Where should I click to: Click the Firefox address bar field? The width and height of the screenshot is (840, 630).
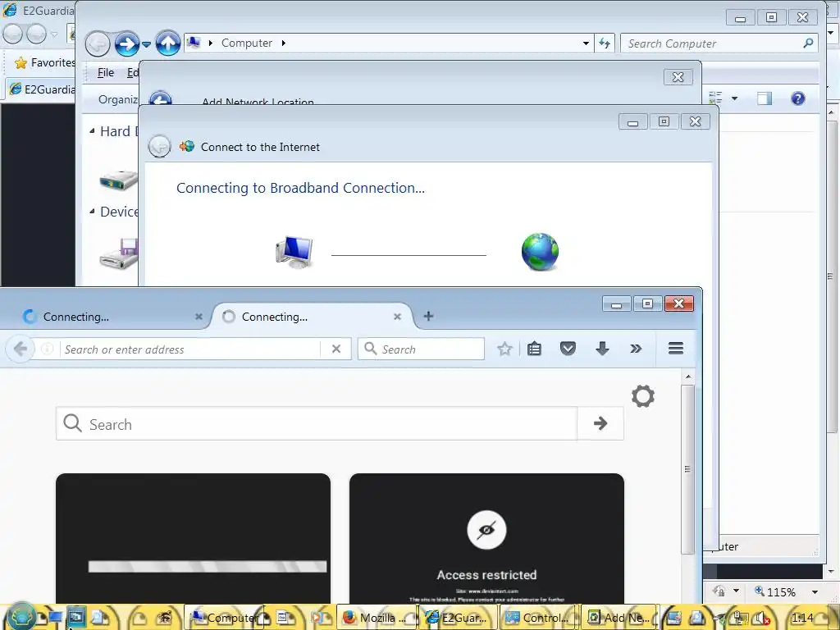point(190,349)
